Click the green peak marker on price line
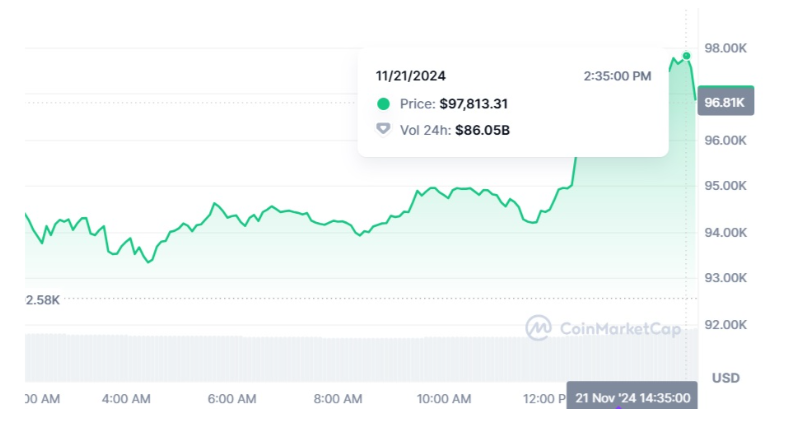785x432 pixels. coord(686,55)
